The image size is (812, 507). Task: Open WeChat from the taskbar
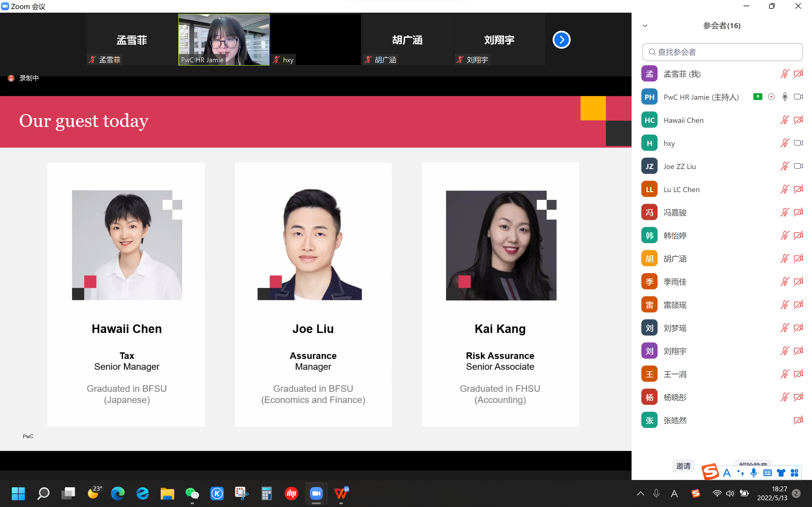tap(192, 493)
